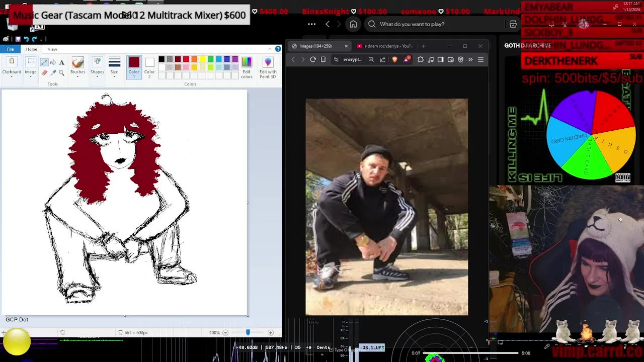Pick the black color swatch

pyautogui.click(x=162, y=59)
